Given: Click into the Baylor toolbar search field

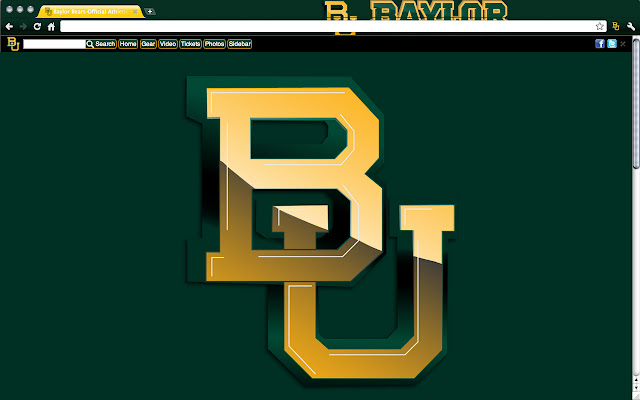Looking at the screenshot, I should [x=54, y=44].
